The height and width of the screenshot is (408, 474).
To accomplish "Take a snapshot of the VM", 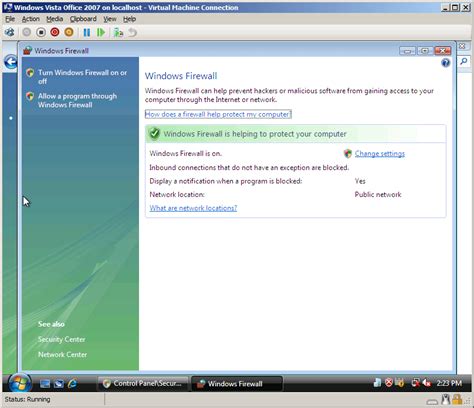I will coord(118,32).
